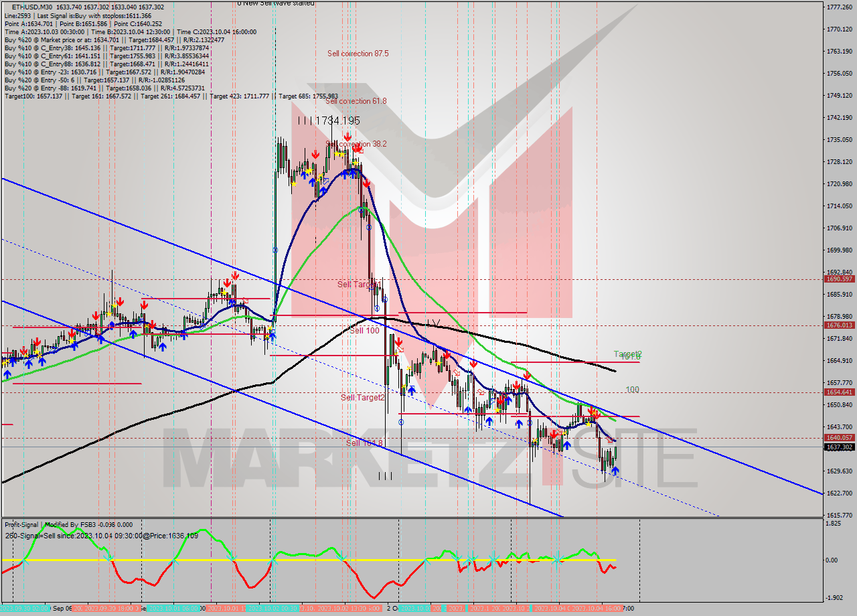Click the 1.825 value on indicator scale
The image size is (857, 616).
point(834,524)
